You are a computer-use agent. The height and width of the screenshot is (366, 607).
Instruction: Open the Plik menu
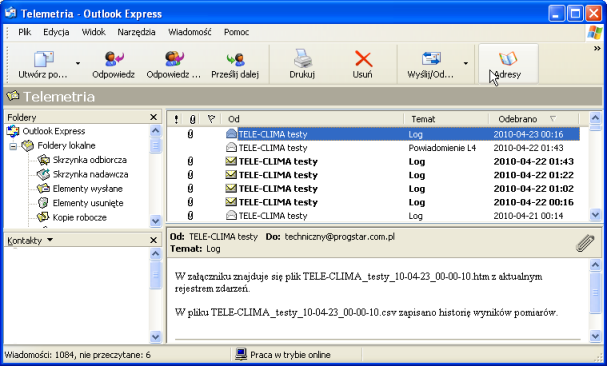click(24, 32)
